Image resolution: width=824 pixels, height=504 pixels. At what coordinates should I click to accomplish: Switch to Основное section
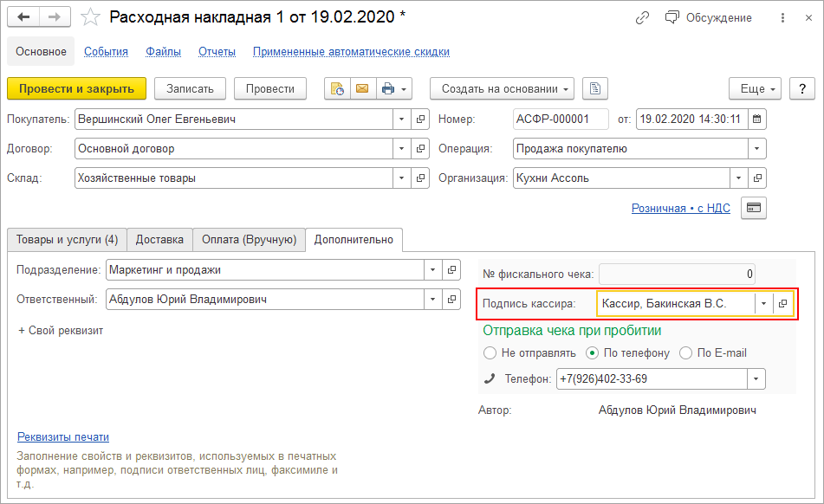point(41,51)
